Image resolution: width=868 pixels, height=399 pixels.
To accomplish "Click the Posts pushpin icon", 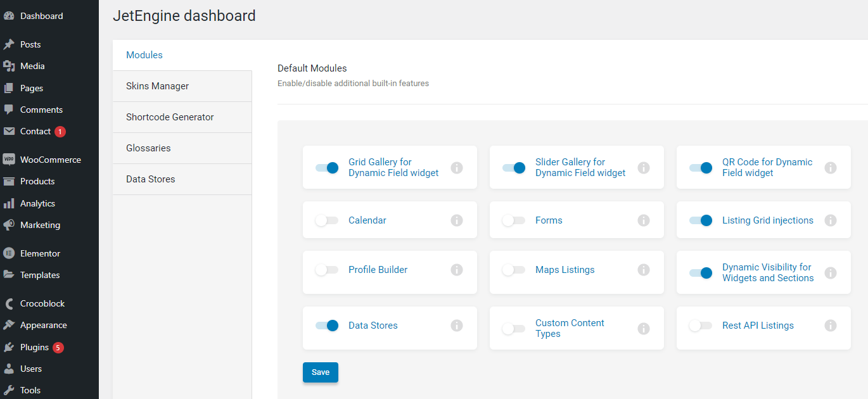I will pyautogui.click(x=9, y=44).
